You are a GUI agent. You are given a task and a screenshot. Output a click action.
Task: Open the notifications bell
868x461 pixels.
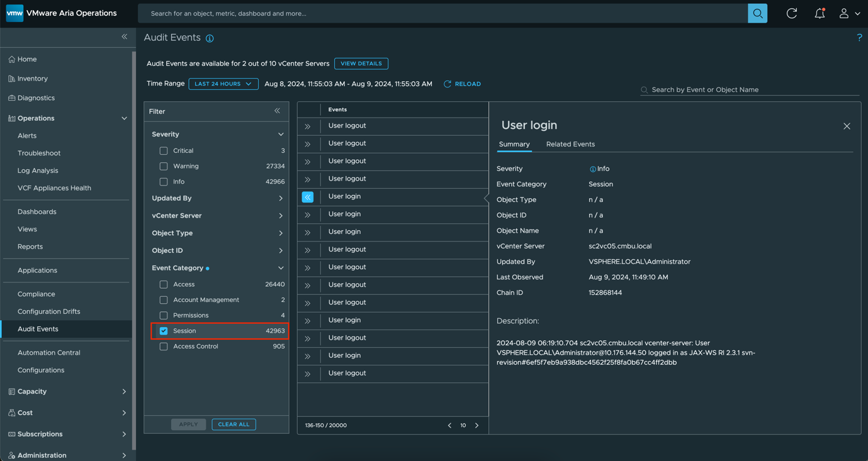820,13
